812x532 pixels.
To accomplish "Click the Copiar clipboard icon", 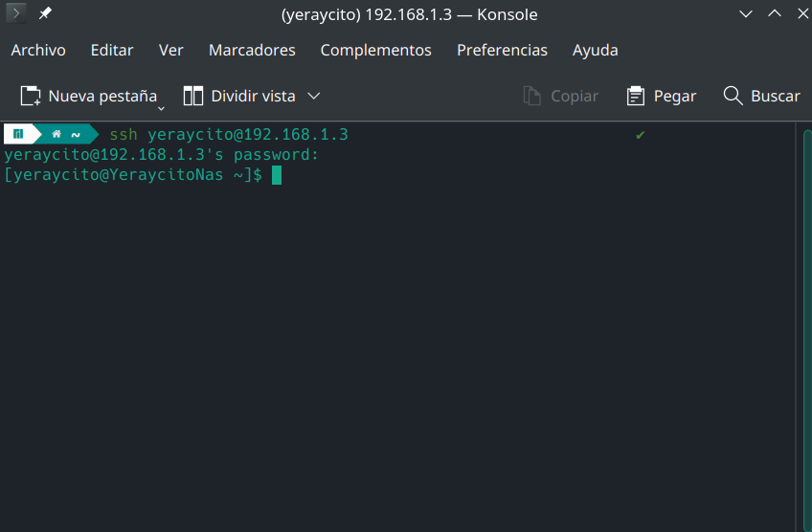I will pos(531,97).
